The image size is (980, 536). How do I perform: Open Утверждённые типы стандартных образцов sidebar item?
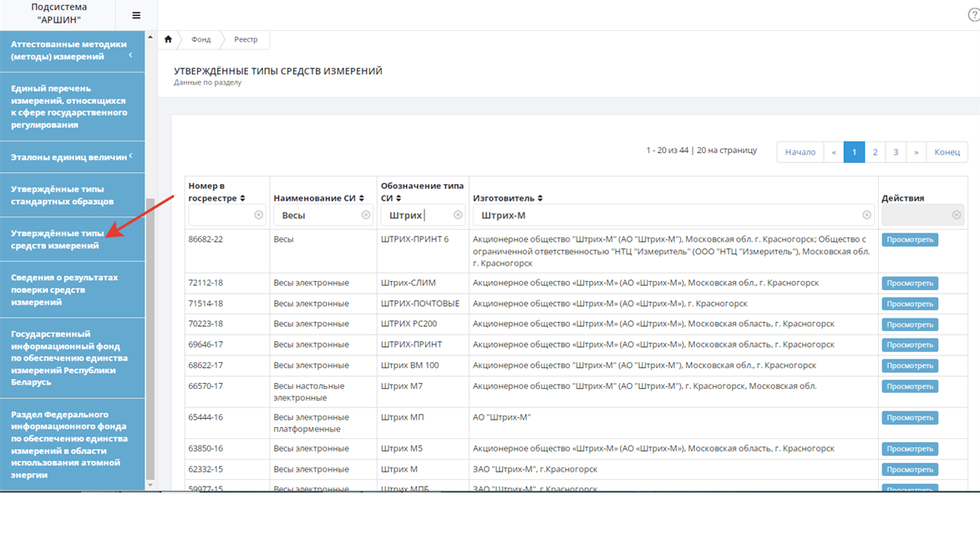tap(73, 195)
